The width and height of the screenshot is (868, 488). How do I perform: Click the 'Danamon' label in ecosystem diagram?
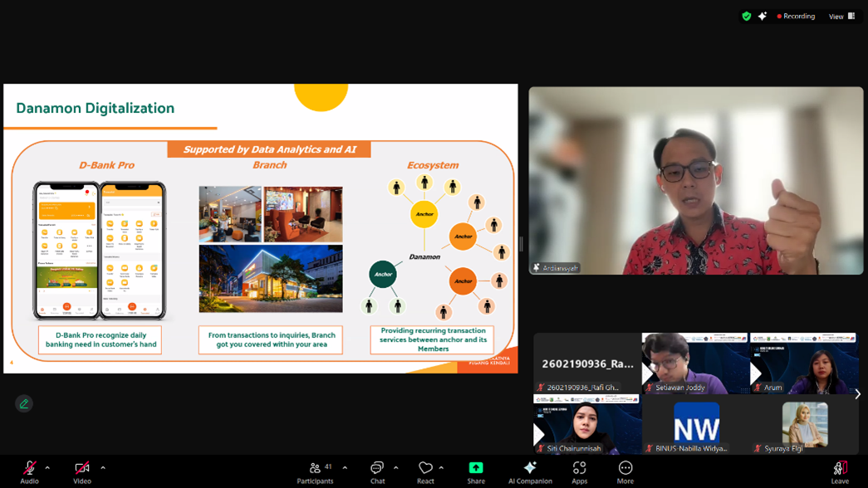424,256
